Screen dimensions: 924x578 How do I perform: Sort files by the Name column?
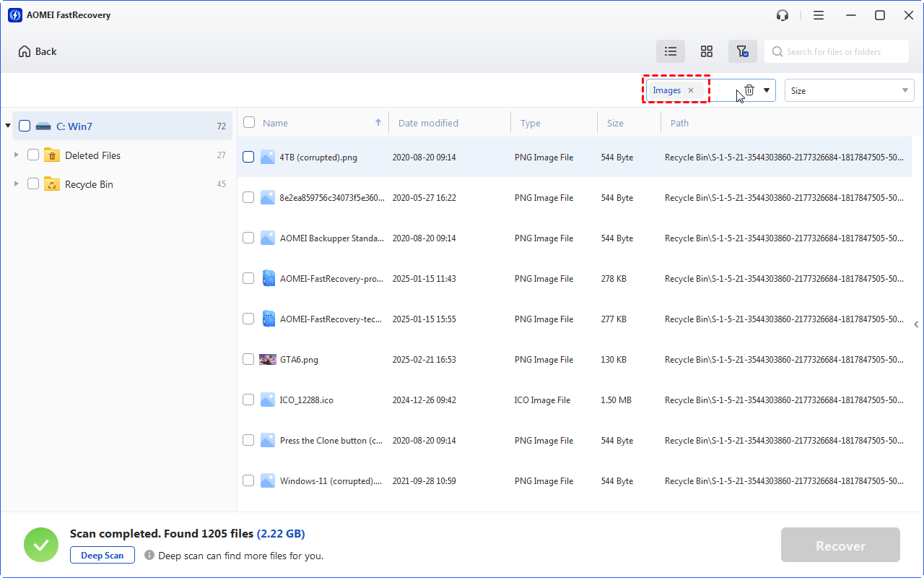click(276, 123)
